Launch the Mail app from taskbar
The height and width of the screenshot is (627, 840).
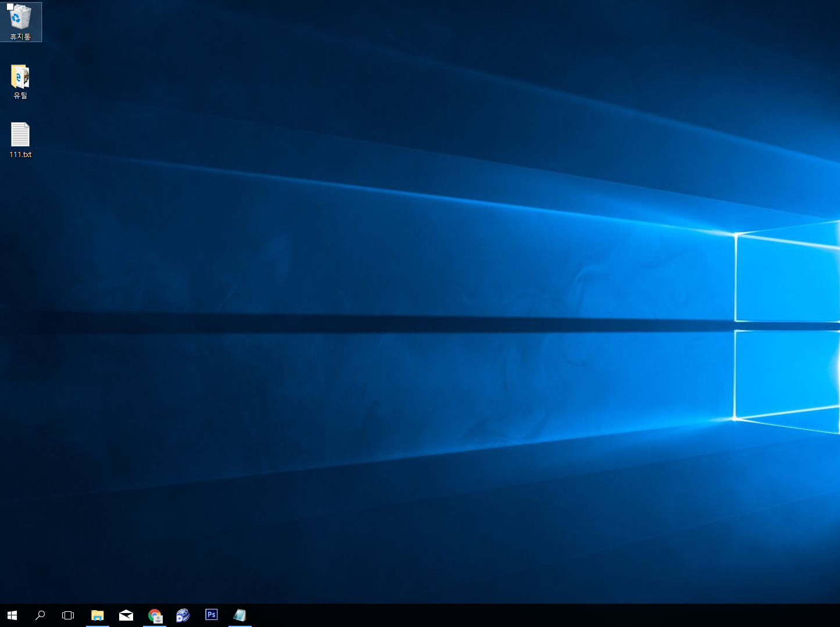tap(126, 615)
